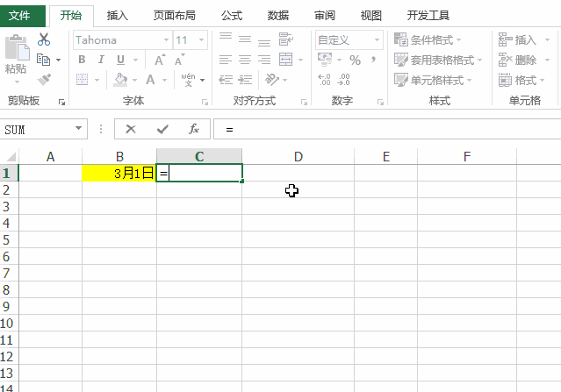Image resolution: width=561 pixels, height=392 pixels.
Task: Switch to the 公式 tab
Action: (x=232, y=16)
